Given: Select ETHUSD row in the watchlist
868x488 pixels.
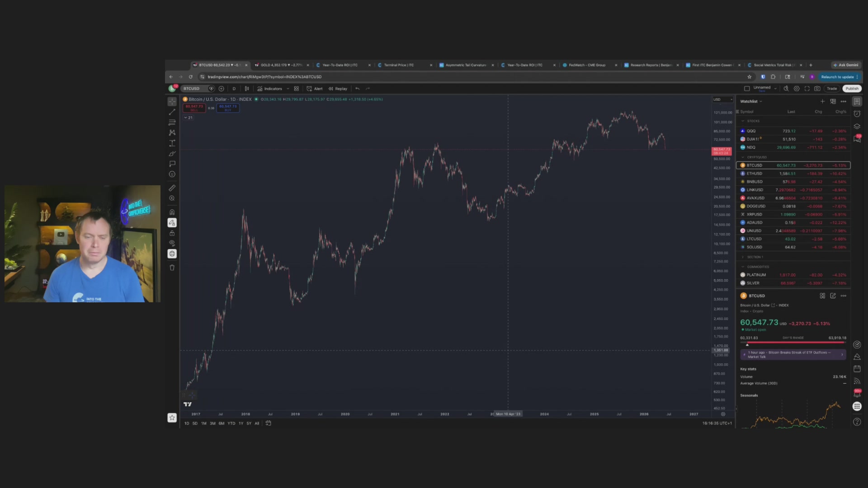Looking at the screenshot, I should tap(793, 174).
